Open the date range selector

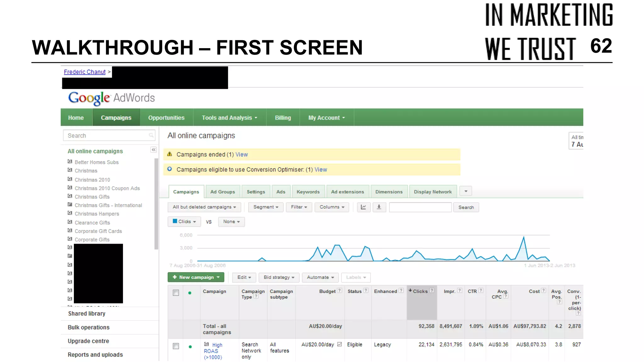click(576, 141)
